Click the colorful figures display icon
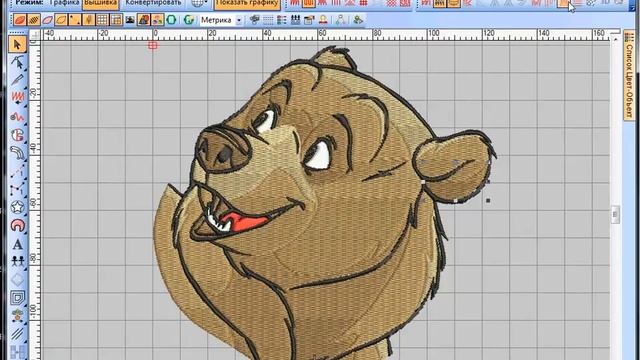 click(157, 20)
